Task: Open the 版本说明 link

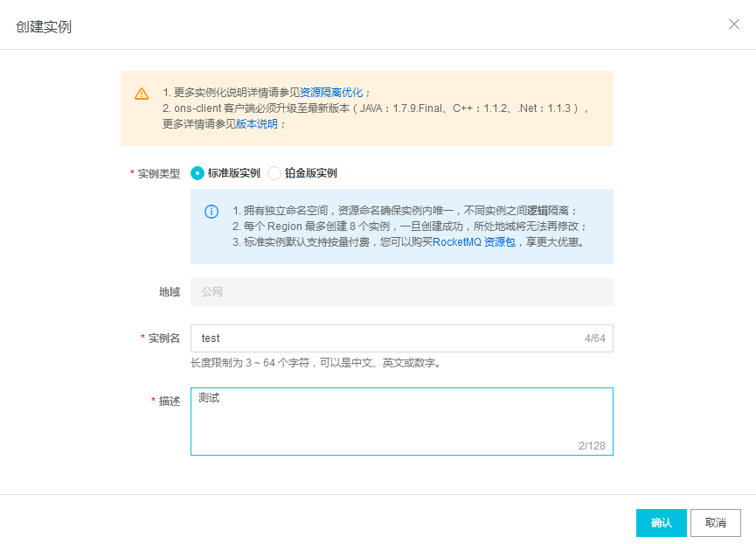Action: pos(257,124)
